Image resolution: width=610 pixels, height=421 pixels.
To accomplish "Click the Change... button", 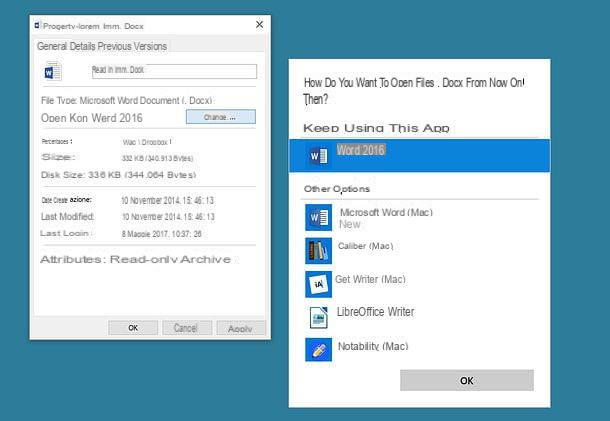I will click(x=221, y=117).
